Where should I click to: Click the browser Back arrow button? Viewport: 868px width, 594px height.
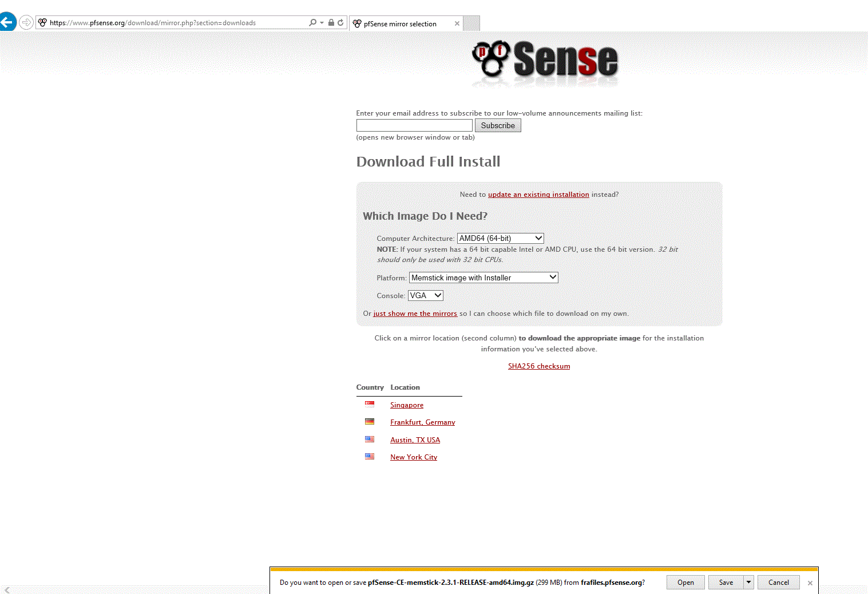[7, 22]
